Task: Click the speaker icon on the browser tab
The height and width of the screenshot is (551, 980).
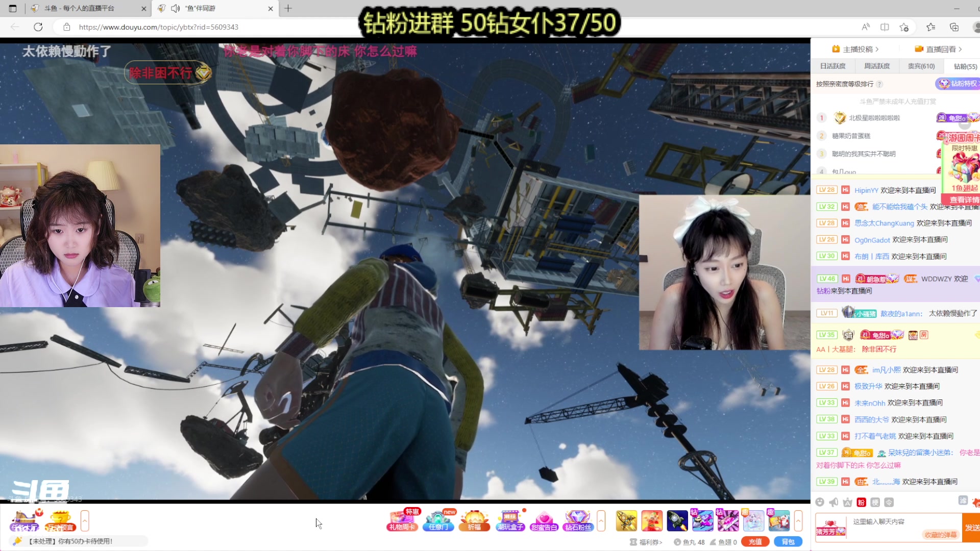Action: click(176, 8)
